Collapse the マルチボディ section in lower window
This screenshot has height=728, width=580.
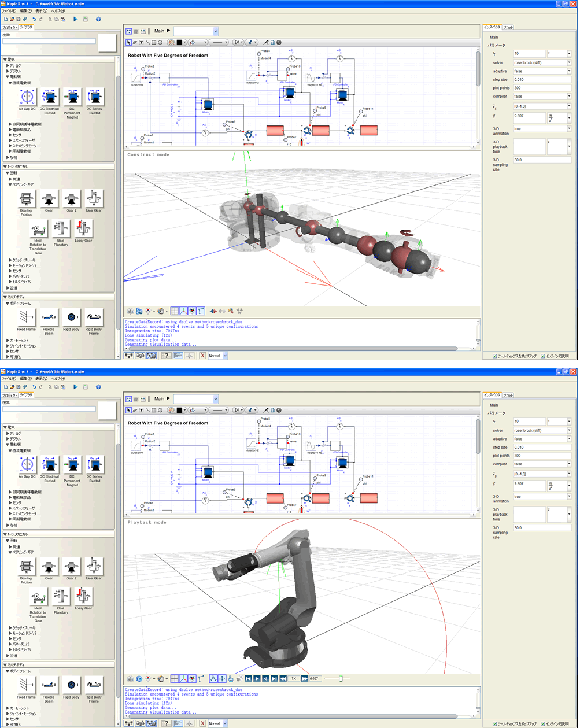tap(5, 666)
